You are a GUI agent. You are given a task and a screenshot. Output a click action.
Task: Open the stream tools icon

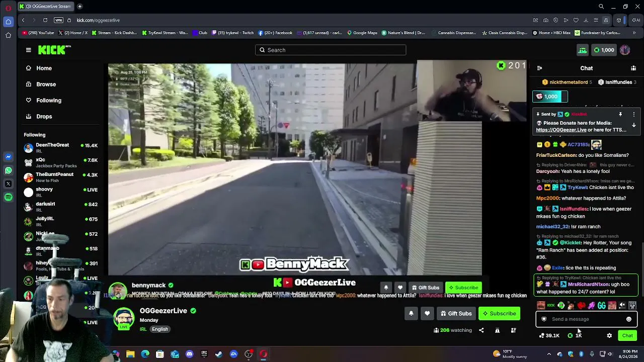513,330
